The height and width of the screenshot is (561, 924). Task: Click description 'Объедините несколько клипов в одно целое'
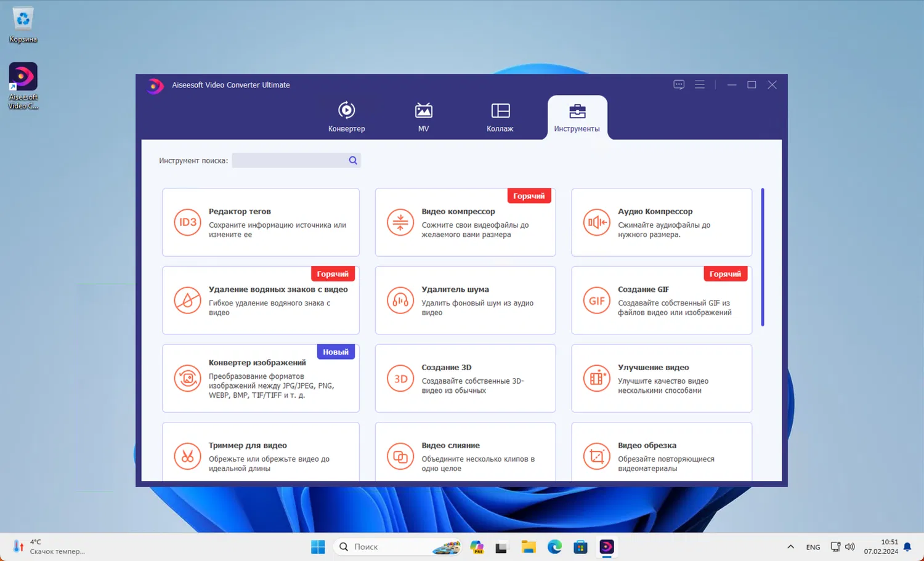[478, 464]
